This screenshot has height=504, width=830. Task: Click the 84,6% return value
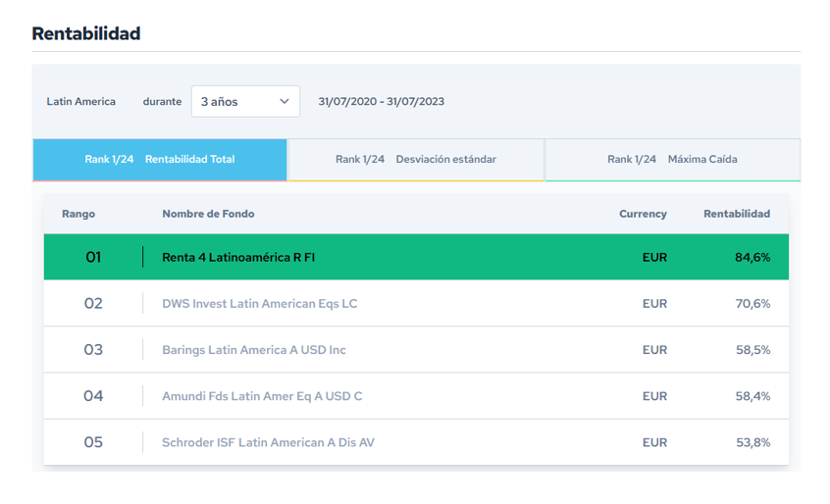(752, 258)
